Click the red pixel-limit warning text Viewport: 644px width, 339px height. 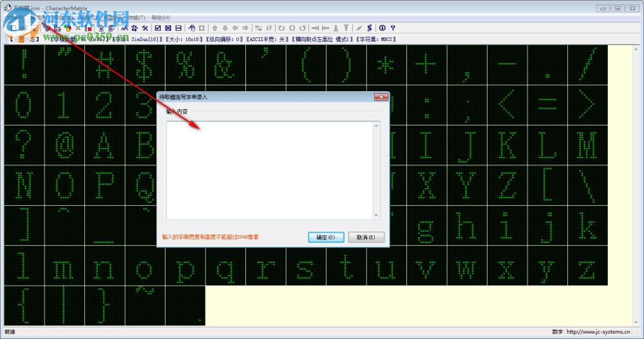tap(211, 237)
